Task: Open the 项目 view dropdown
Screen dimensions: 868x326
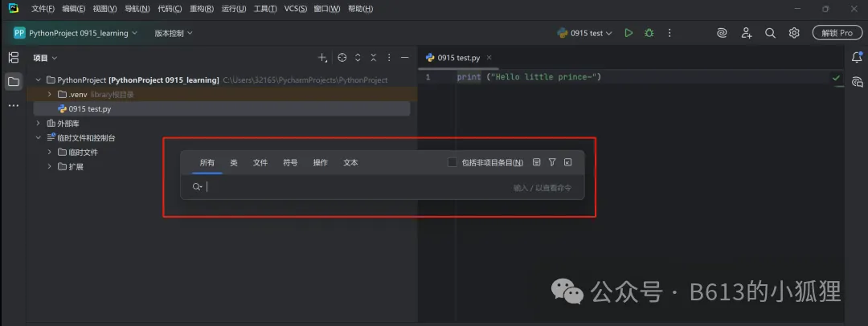Action: (x=45, y=58)
